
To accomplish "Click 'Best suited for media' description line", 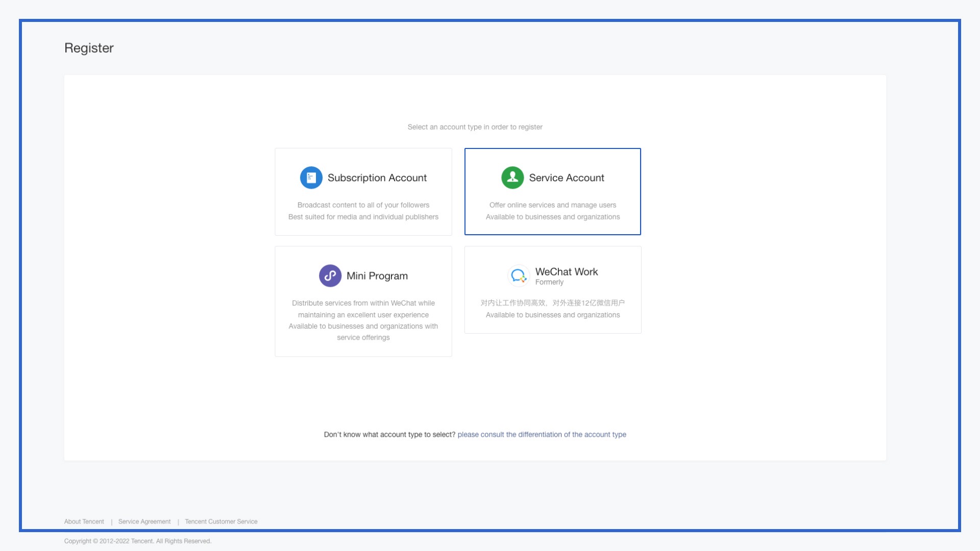I will pos(363,217).
